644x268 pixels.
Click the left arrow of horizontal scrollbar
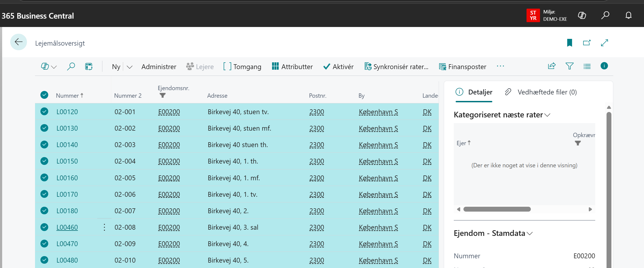[x=459, y=209]
